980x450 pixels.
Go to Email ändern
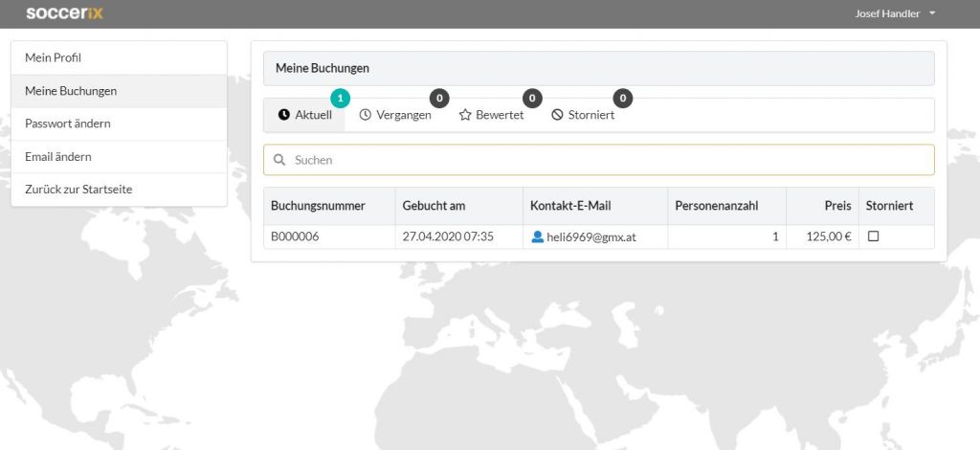pyautogui.click(x=119, y=157)
